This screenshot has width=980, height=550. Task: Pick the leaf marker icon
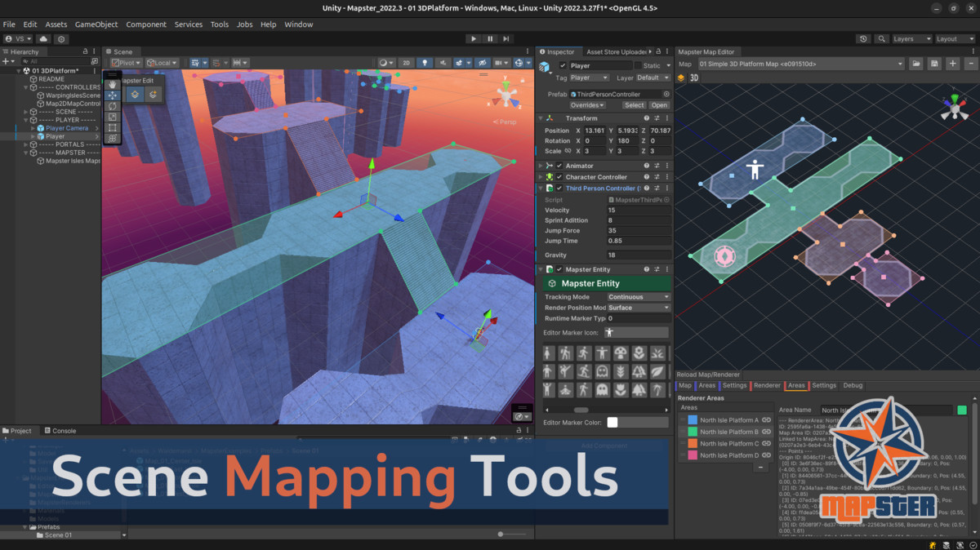[657, 372]
